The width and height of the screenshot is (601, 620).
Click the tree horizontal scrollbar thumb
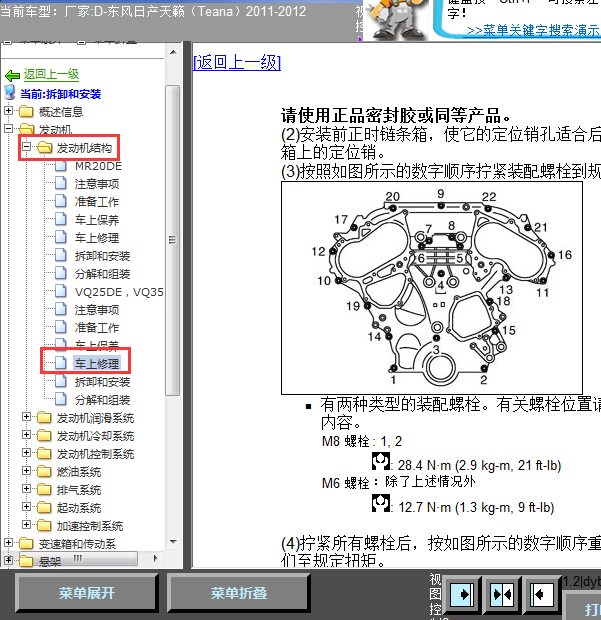coord(77,558)
